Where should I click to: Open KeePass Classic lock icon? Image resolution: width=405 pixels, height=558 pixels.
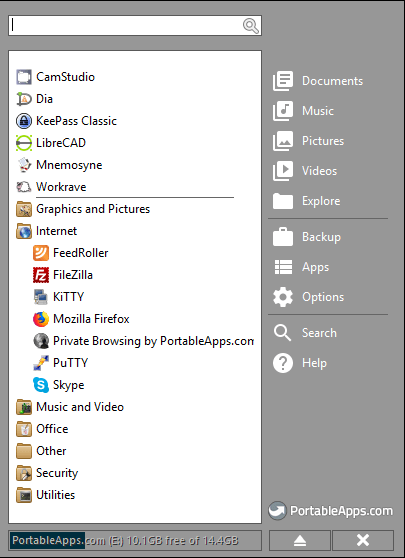click(24, 121)
